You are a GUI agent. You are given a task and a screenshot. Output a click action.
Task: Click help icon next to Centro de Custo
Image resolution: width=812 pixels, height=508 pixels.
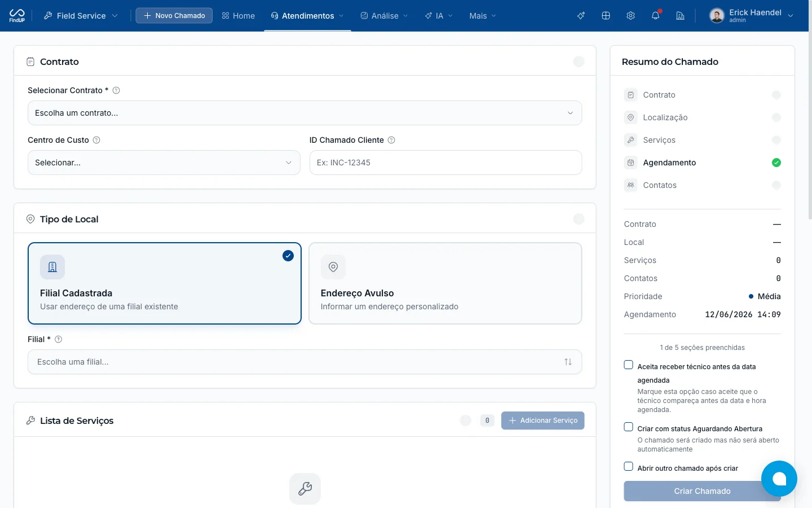pos(96,140)
